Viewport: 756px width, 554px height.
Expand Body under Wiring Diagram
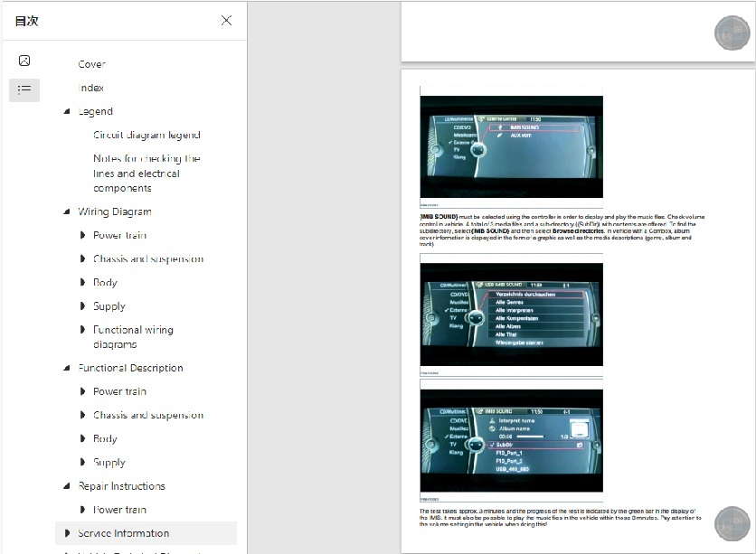pyautogui.click(x=82, y=282)
